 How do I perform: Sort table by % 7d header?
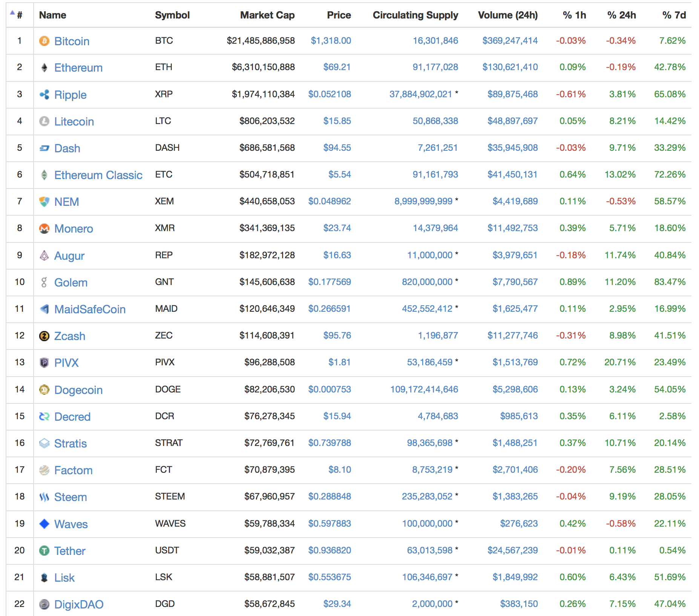pos(674,15)
